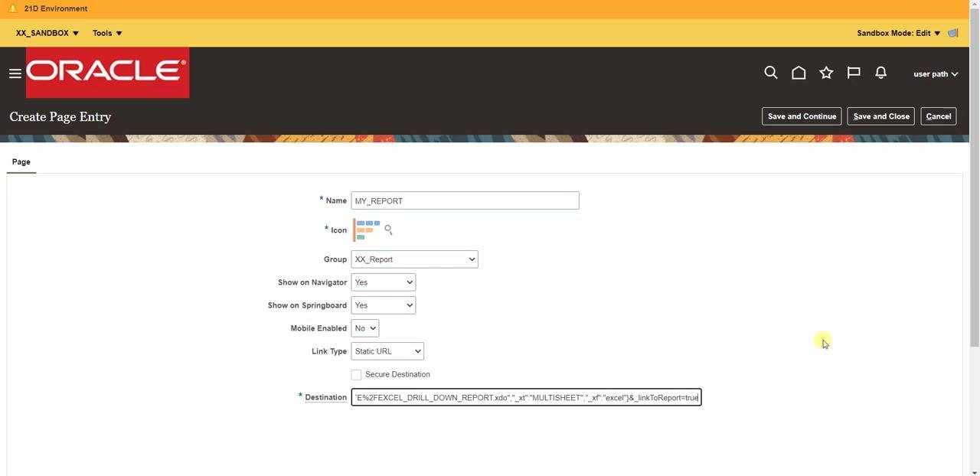The height and width of the screenshot is (476, 980).
Task: Open the user path account menu
Action: pos(936,74)
